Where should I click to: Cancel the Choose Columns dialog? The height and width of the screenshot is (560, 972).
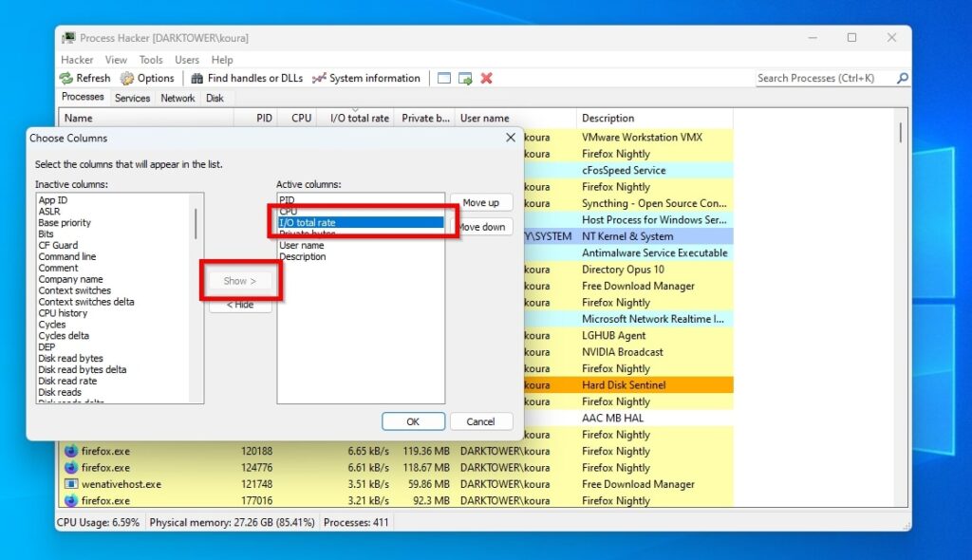click(481, 420)
